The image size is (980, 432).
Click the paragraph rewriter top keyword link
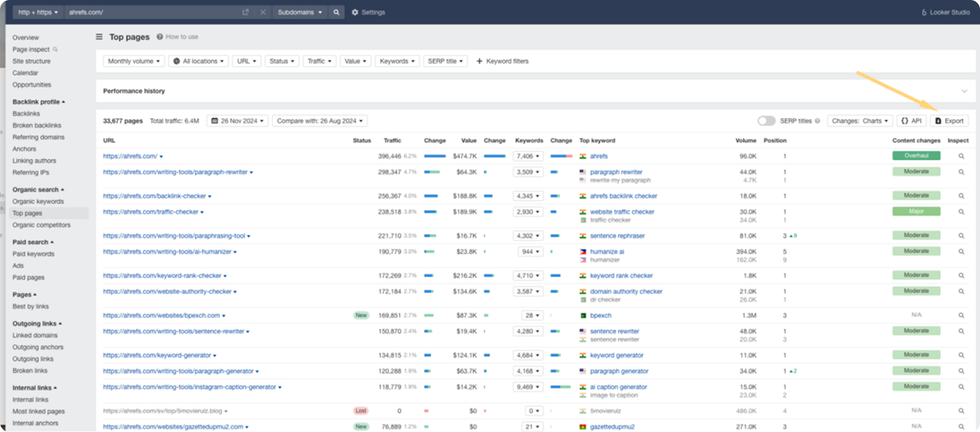[x=616, y=172]
